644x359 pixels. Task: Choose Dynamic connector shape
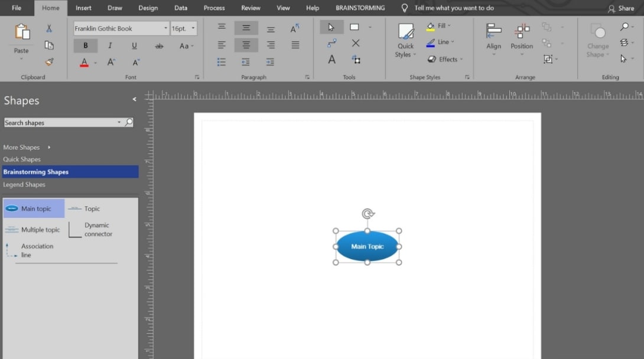[x=90, y=229]
